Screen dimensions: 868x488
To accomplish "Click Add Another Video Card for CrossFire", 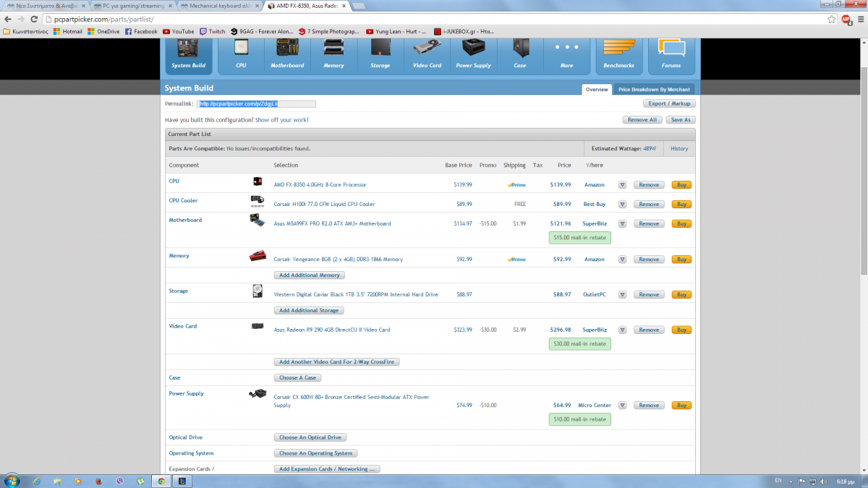I will pos(337,362).
